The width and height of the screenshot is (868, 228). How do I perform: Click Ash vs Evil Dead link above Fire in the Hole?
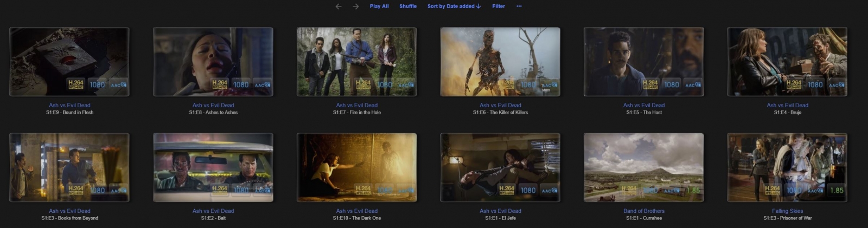pos(356,105)
